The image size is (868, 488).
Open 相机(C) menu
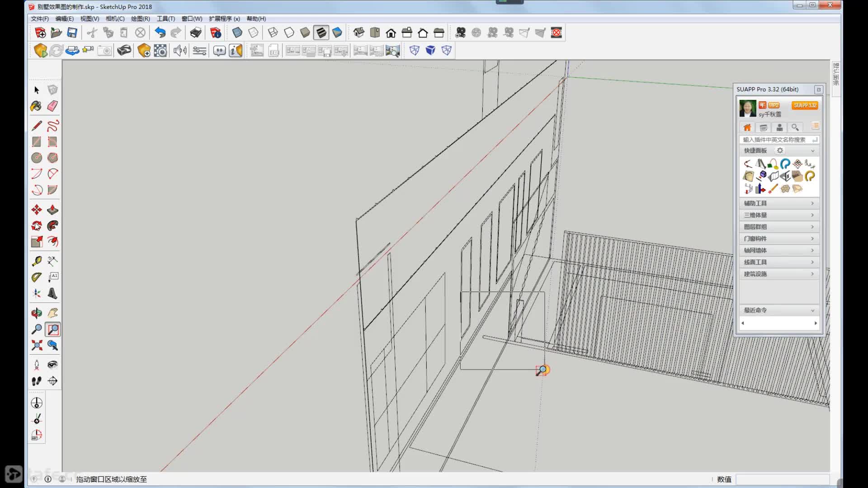coord(115,19)
